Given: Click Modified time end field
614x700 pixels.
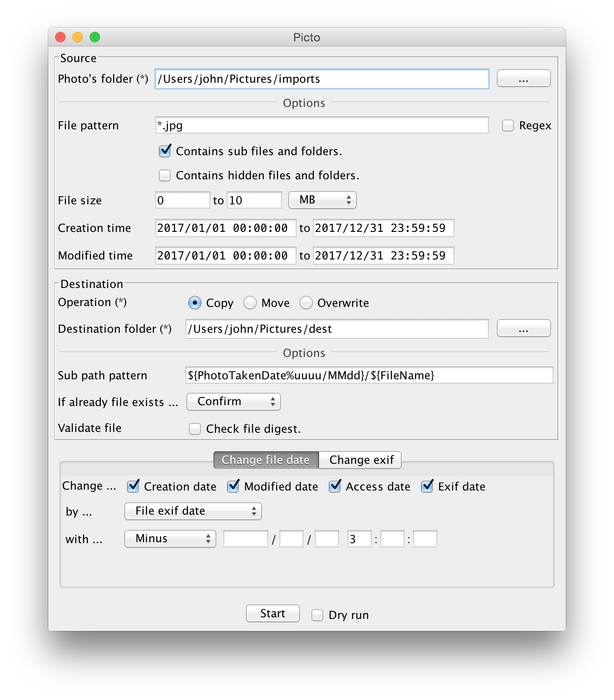Looking at the screenshot, I should [x=384, y=256].
